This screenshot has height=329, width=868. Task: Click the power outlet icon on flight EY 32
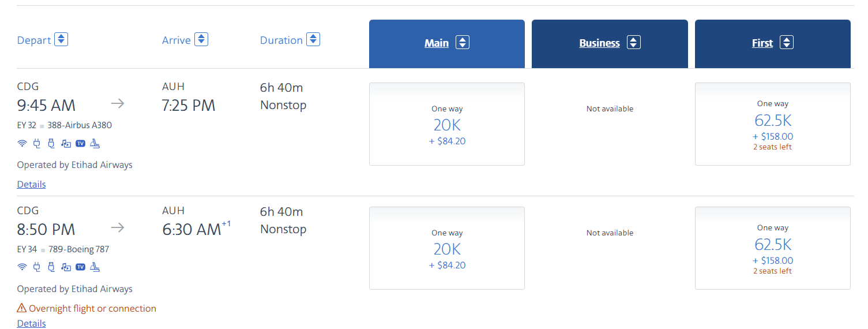coord(37,143)
